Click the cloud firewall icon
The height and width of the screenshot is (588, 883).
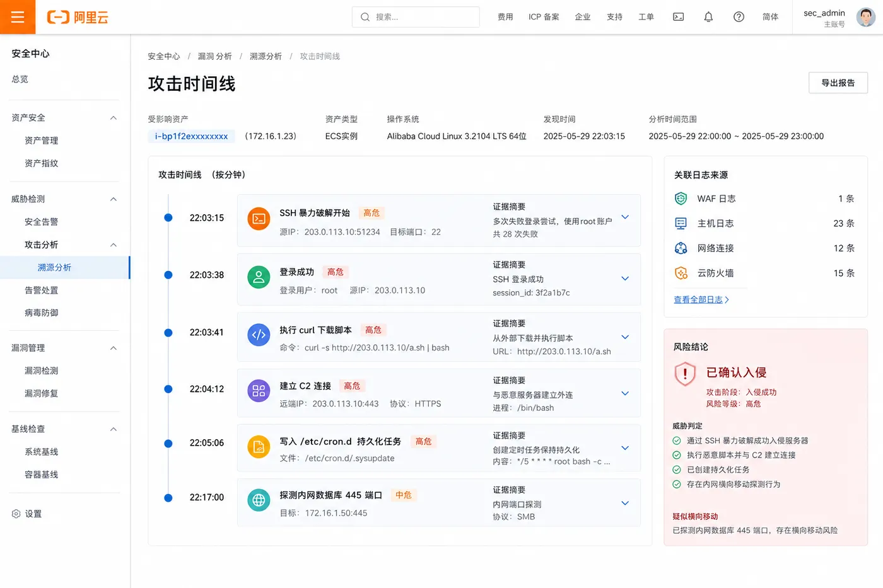coord(681,273)
